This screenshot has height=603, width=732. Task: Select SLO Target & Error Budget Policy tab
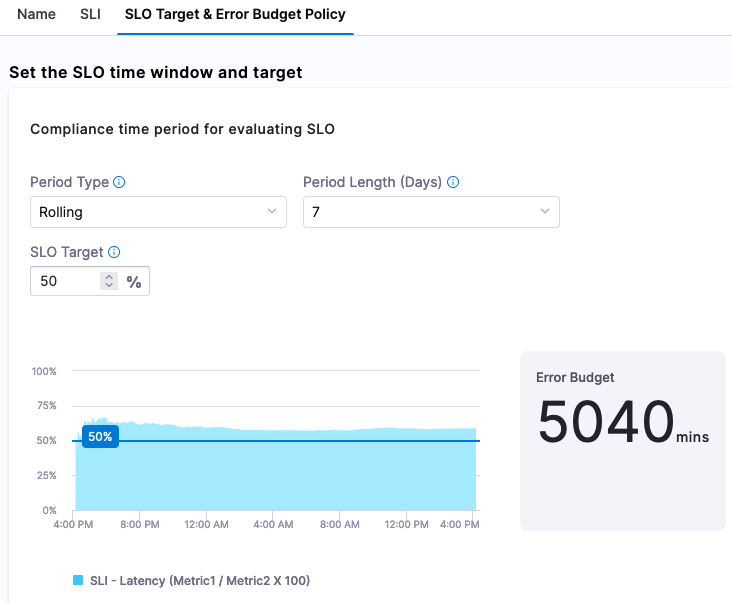[x=235, y=15]
